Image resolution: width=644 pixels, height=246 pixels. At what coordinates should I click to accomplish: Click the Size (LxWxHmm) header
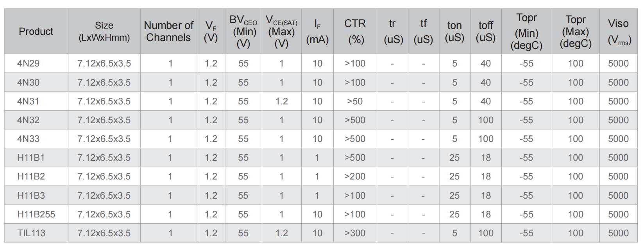pos(104,31)
